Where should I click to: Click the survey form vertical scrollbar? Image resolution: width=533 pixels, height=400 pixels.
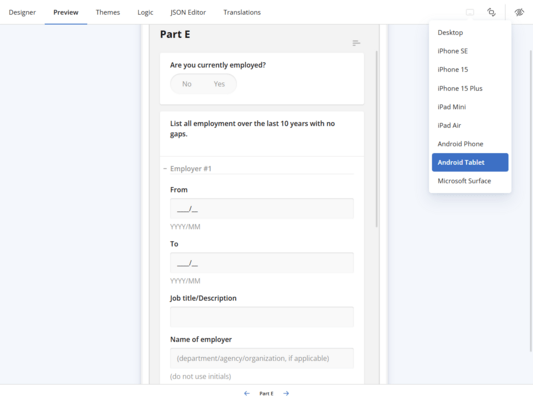376,139
